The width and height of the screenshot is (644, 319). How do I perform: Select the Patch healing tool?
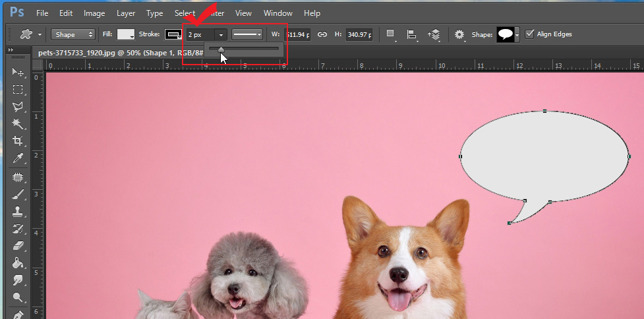[x=17, y=177]
